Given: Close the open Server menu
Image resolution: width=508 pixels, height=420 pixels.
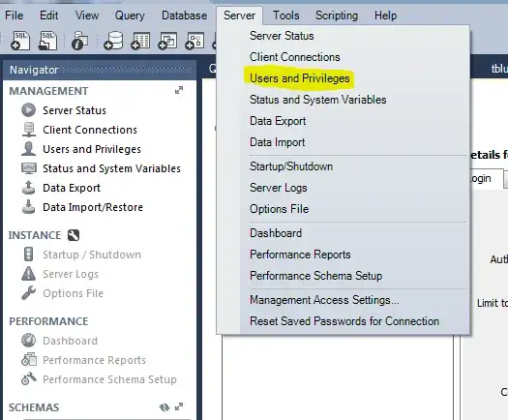Looking at the screenshot, I should click(239, 15).
